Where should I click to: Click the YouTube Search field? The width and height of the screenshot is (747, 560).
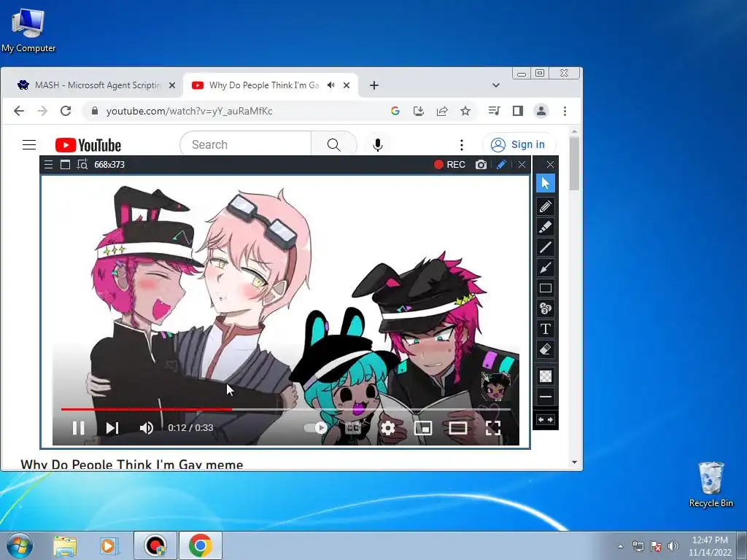pos(245,144)
